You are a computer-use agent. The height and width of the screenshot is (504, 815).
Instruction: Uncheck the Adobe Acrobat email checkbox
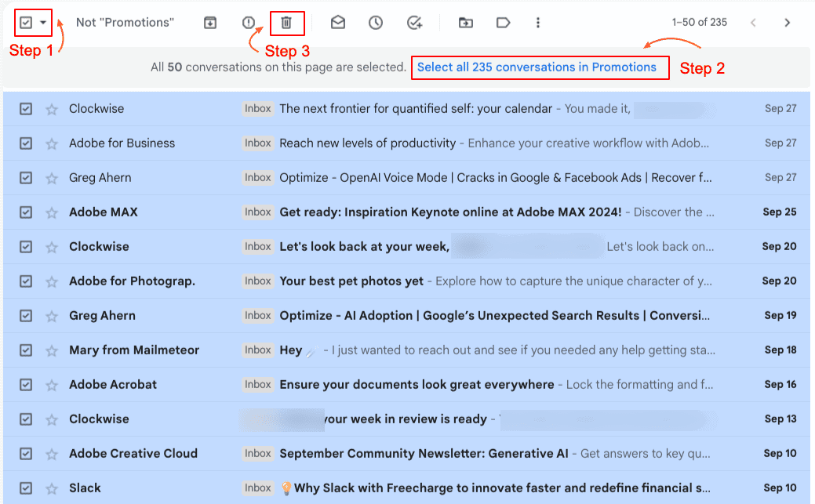coord(25,385)
